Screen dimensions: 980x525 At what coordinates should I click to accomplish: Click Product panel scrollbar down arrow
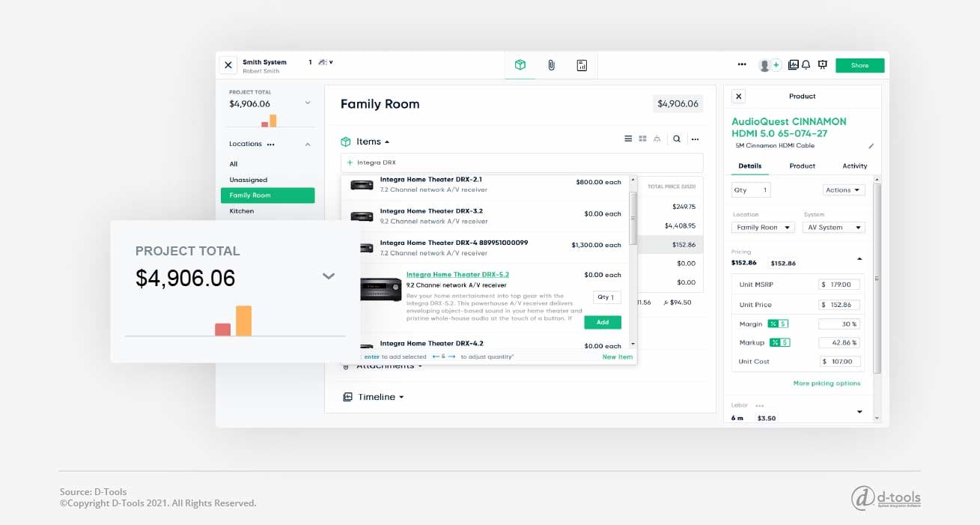[877, 418]
